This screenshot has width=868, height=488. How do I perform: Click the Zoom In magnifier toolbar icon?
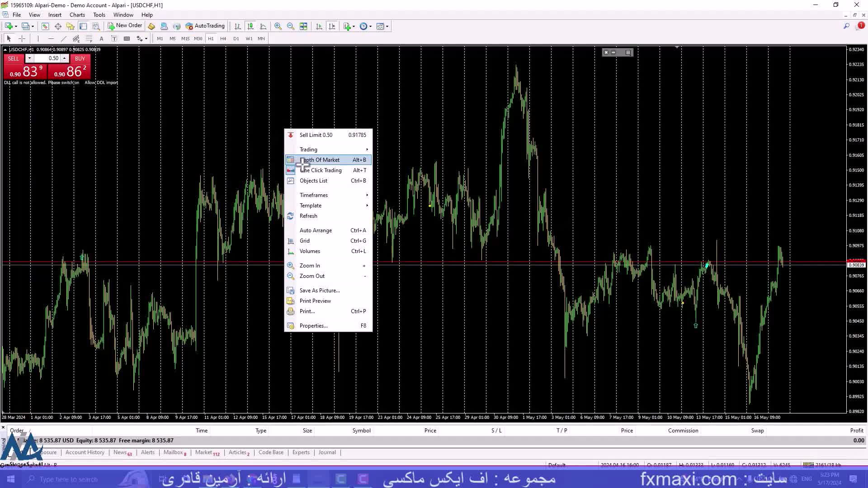(x=278, y=26)
